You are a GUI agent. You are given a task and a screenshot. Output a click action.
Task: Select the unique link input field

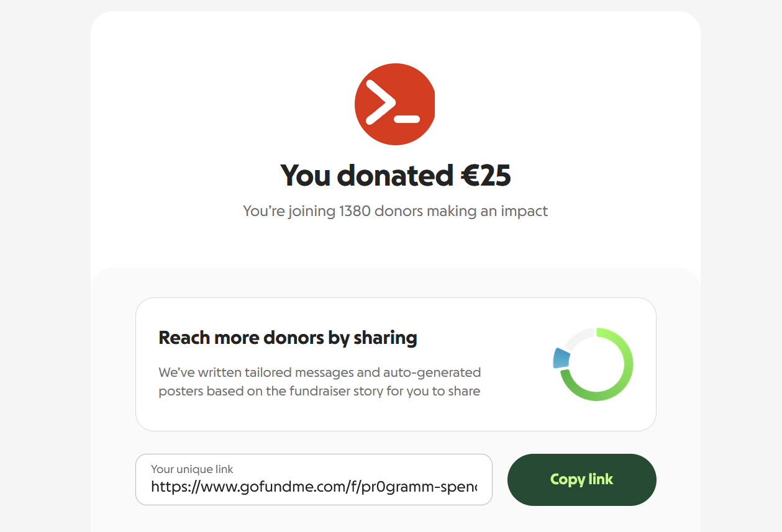[314, 480]
